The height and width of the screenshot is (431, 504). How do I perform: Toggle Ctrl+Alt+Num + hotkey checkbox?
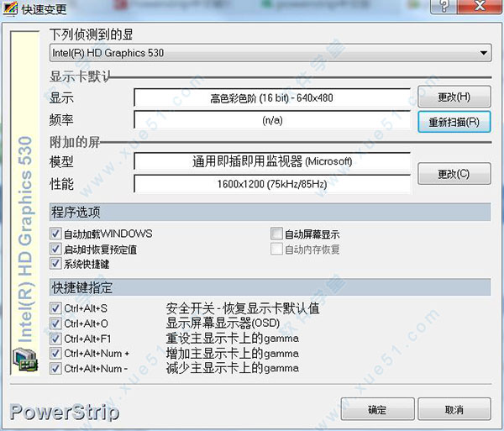[x=55, y=353]
